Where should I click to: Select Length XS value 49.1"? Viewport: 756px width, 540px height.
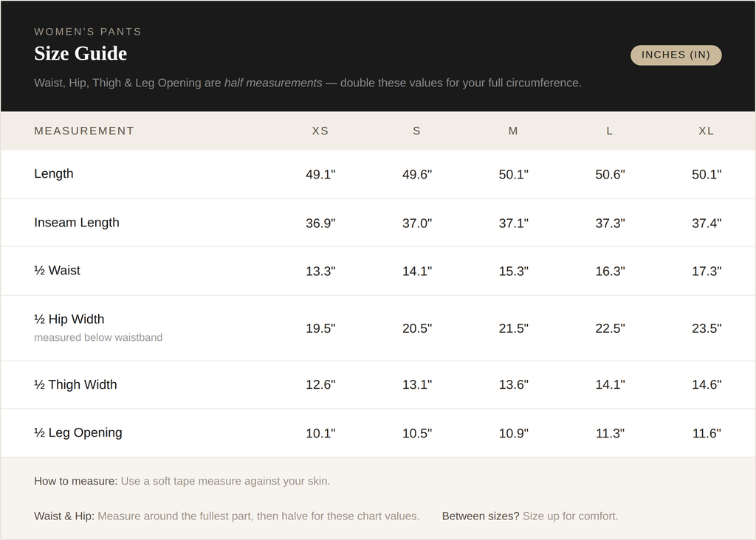(x=320, y=174)
